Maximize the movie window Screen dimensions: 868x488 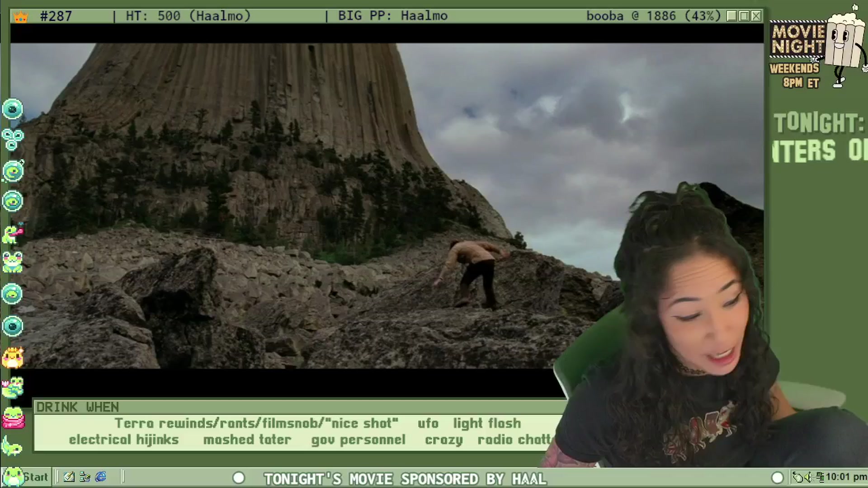[744, 16]
